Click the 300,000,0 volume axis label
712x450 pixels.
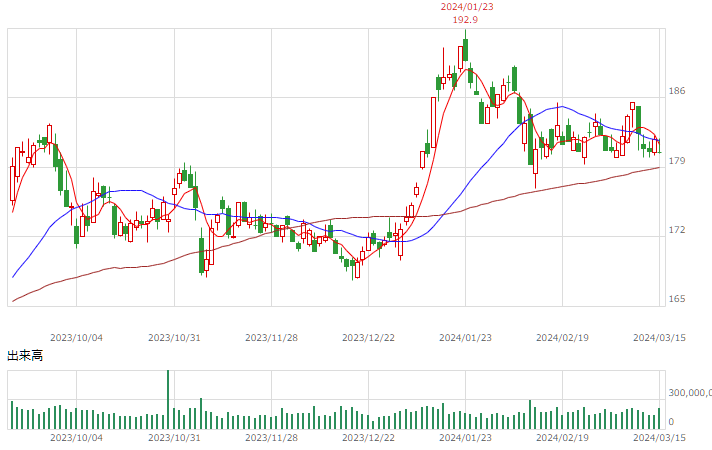(690, 392)
